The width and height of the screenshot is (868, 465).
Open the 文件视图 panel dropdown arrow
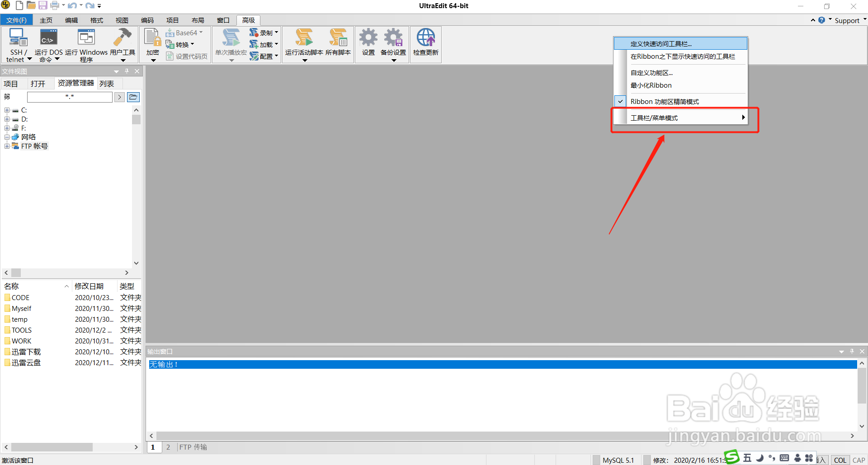pyautogui.click(x=116, y=71)
